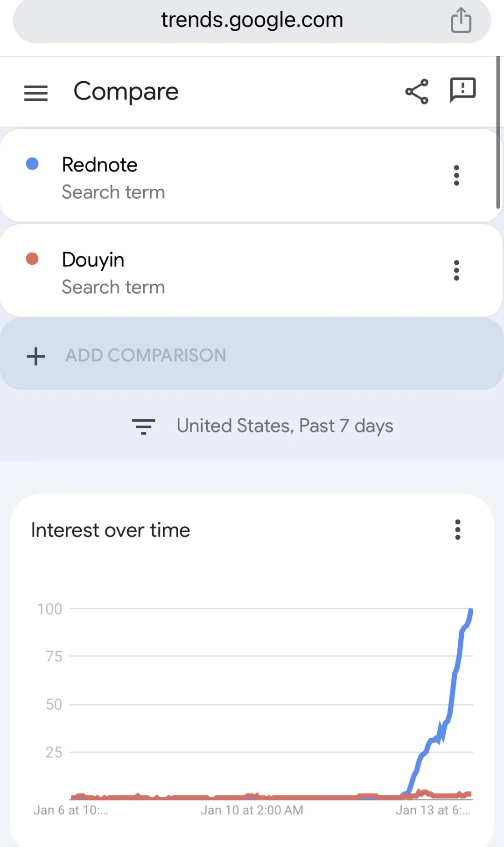
Task: Edit the Rednote search term
Action: click(x=100, y=165)
